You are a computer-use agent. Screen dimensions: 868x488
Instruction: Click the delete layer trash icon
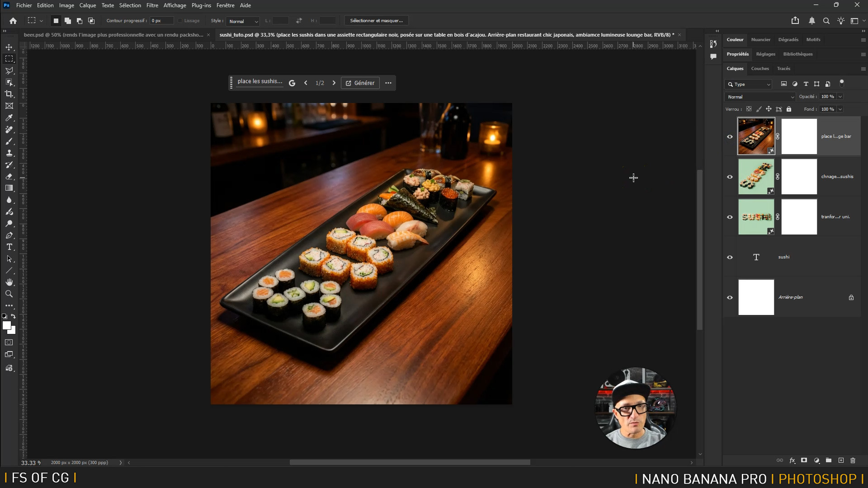tap(853, 460)
